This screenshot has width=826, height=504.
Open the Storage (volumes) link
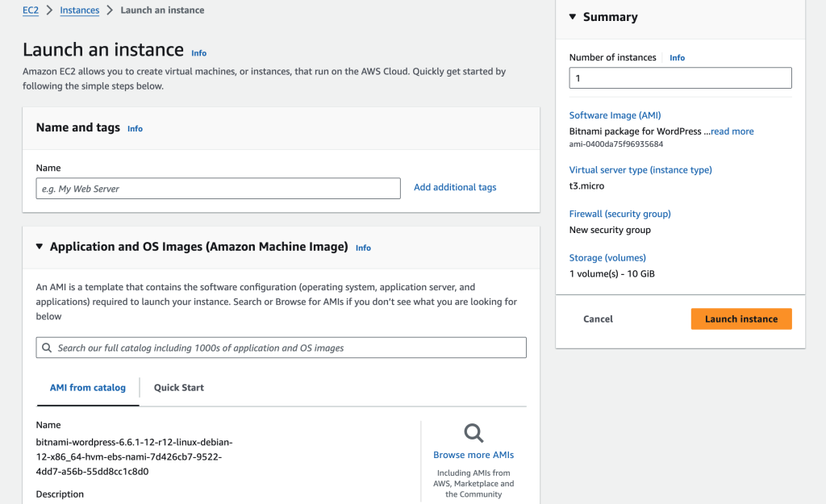[607, 257]
